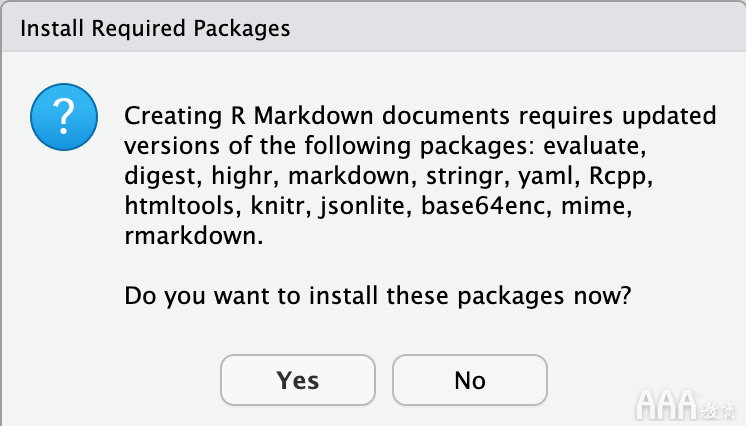Click the AAA watermark logo
This screenshot has height=426, width=746.
[667, 405]
